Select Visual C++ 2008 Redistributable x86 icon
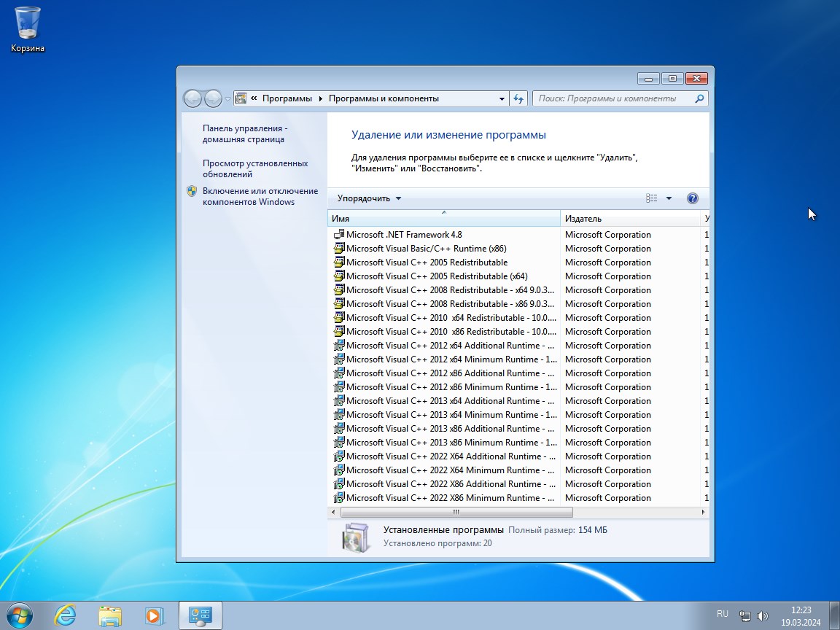The image size is (840, 630). (338, 304)
